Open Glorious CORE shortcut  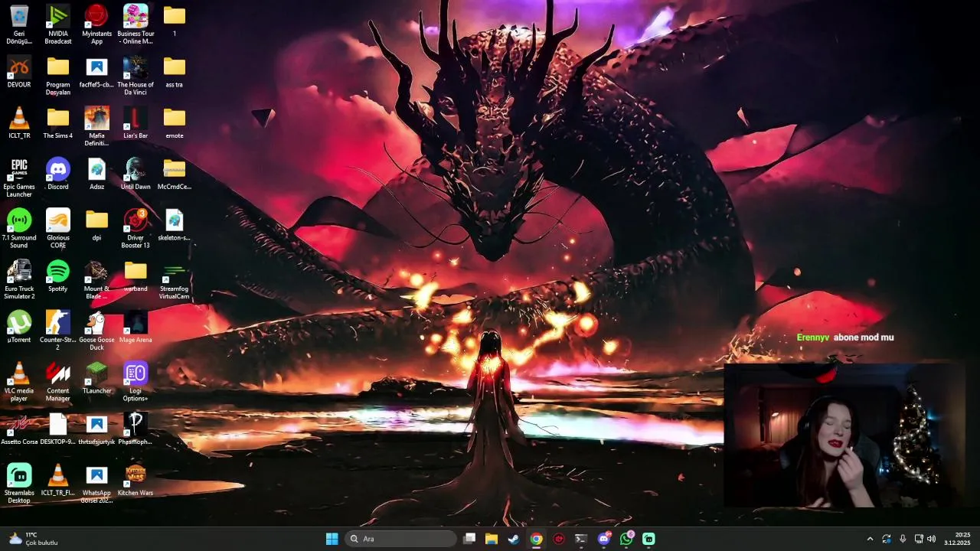58,228
